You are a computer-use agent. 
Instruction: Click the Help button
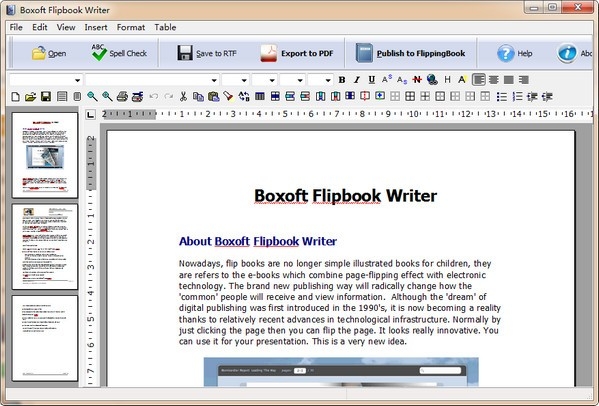514,53
